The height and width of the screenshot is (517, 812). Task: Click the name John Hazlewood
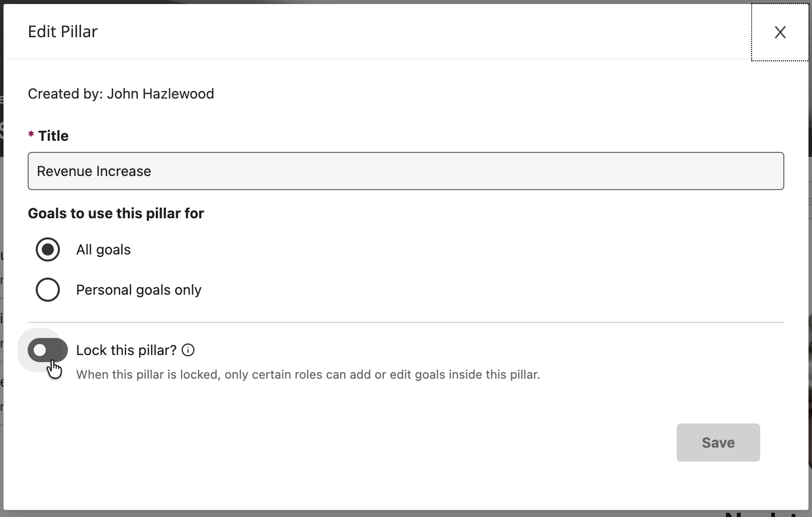160,94
